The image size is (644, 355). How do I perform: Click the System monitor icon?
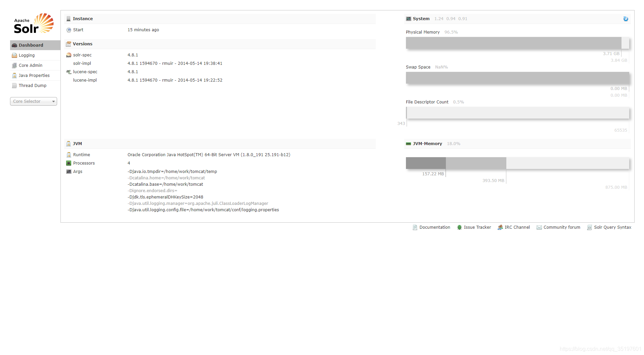409,19
